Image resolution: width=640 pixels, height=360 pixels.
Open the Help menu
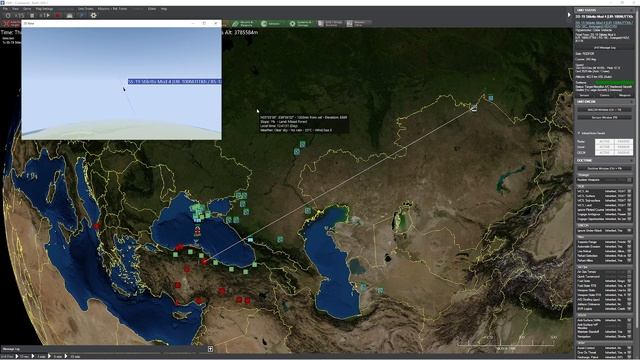[x=164, y=9]
